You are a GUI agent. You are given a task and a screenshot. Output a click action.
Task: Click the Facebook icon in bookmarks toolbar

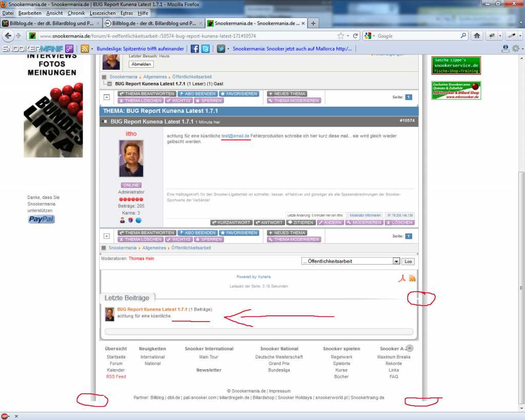point(195,49)
